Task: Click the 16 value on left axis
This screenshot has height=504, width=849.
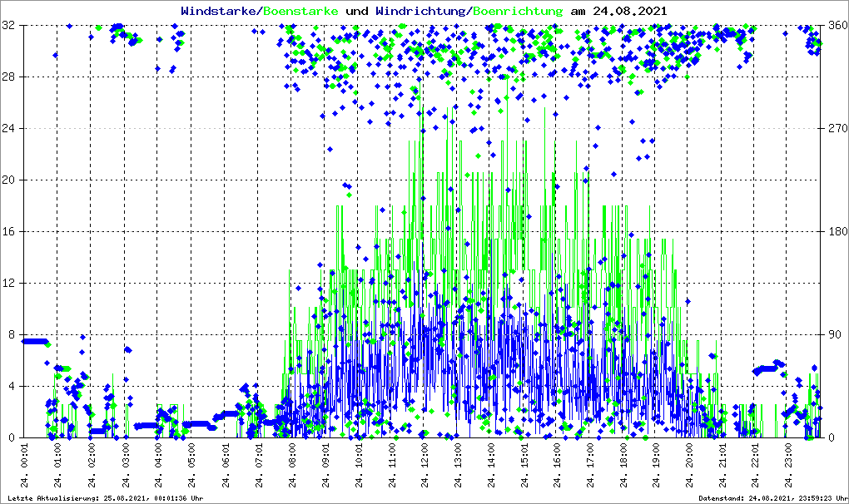Action: pos(11,231)
